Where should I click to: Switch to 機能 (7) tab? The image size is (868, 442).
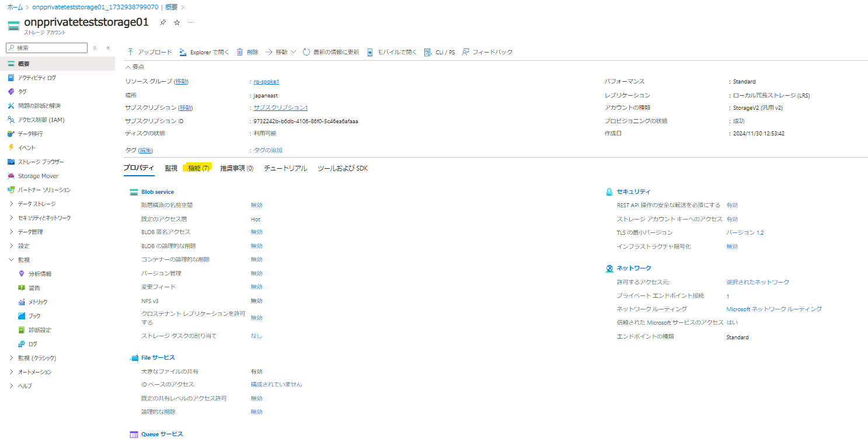click(x=198, y=168)
